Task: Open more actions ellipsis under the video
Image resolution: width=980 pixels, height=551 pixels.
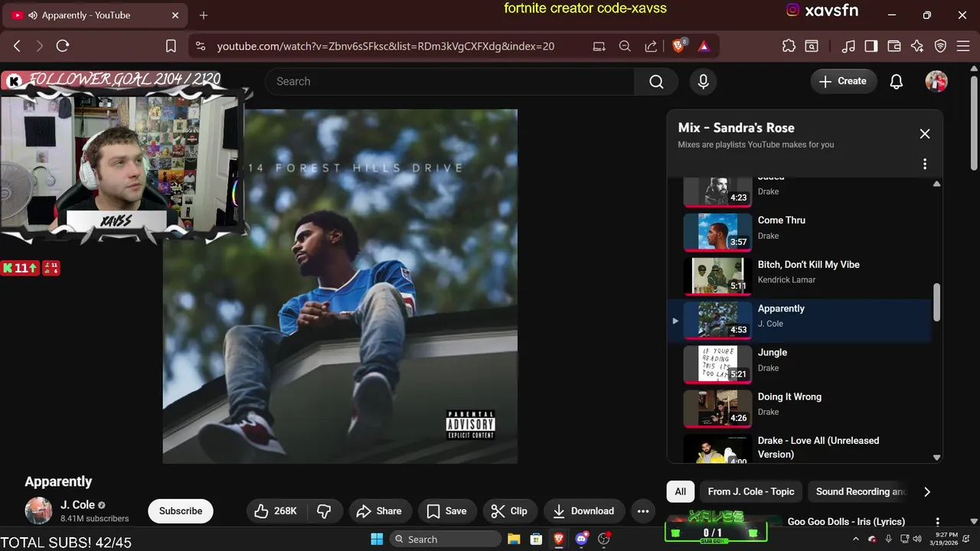Action: coord(643,511)
